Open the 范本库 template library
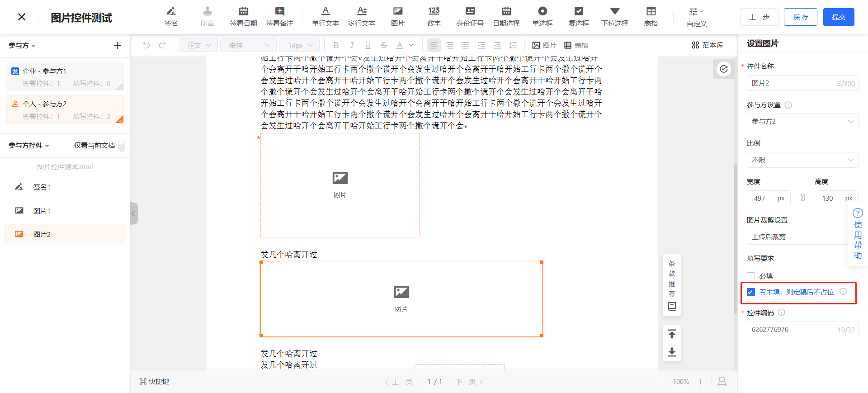The height and width of the screenshot is (393, 868). pos(708,45)
